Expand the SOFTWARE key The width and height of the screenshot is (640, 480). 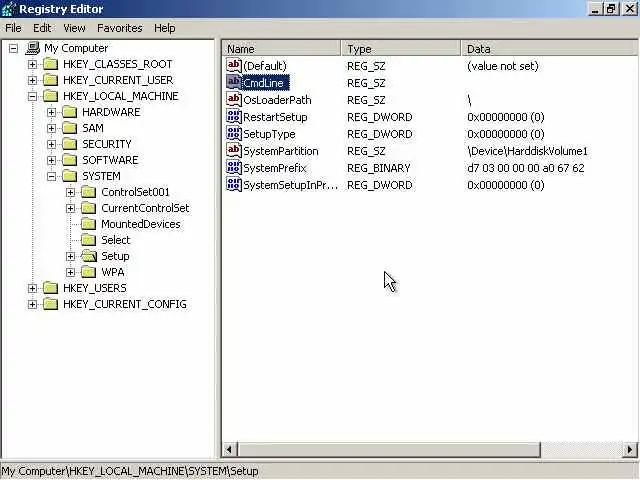click(x=51, y=160)
